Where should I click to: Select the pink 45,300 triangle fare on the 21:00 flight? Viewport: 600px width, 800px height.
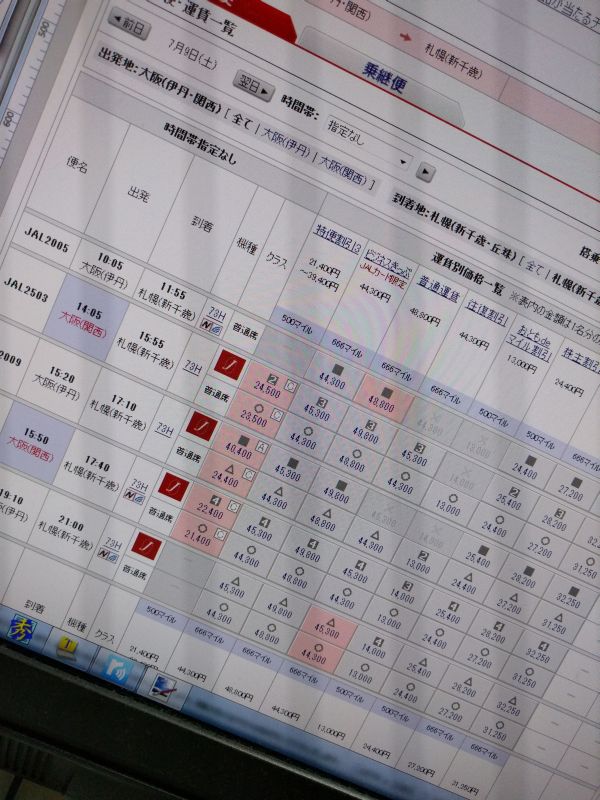(328, 628)
